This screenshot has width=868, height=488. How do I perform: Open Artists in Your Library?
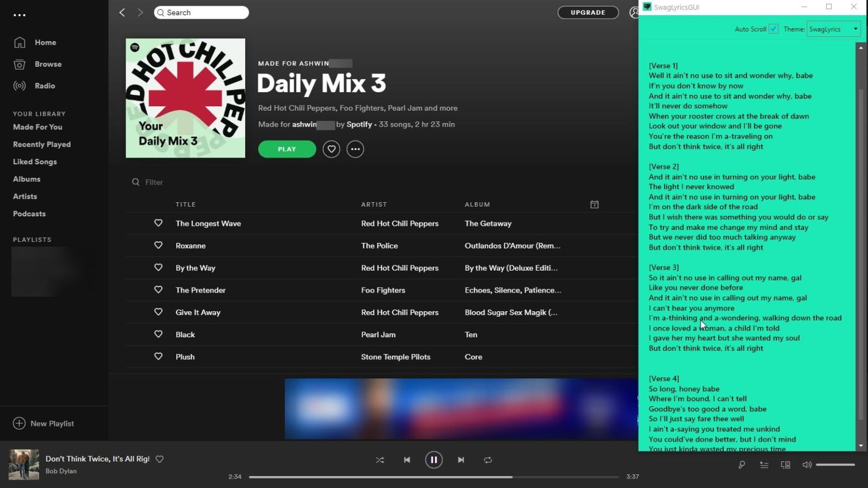click(25, 197)
